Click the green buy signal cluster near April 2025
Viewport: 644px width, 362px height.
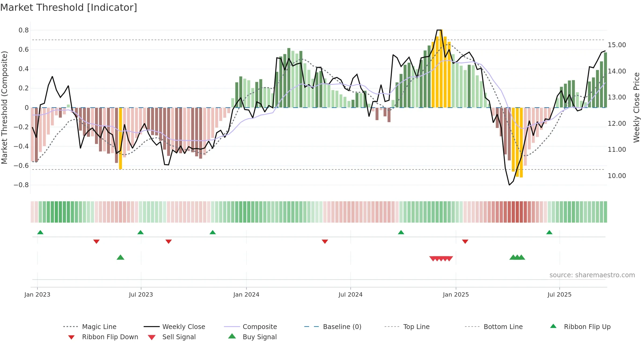[517, 257]
